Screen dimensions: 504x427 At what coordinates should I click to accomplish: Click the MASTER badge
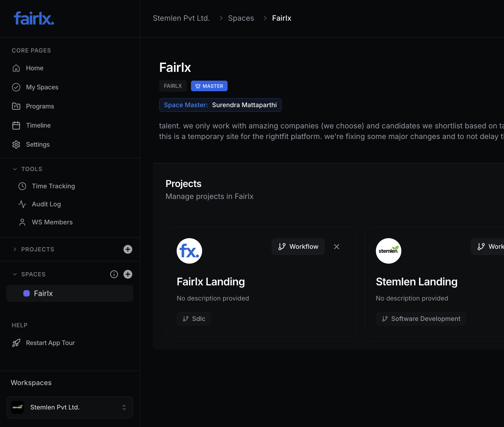[209, 86]
